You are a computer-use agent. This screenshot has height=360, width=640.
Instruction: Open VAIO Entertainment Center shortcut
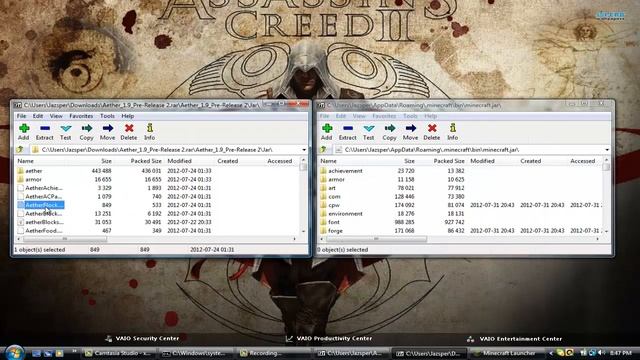515,339
